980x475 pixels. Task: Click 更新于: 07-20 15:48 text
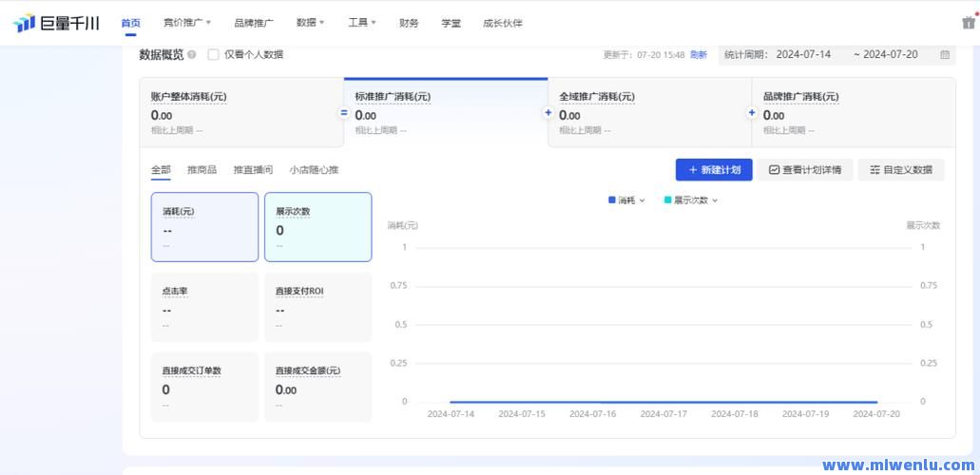click(644, 55)
